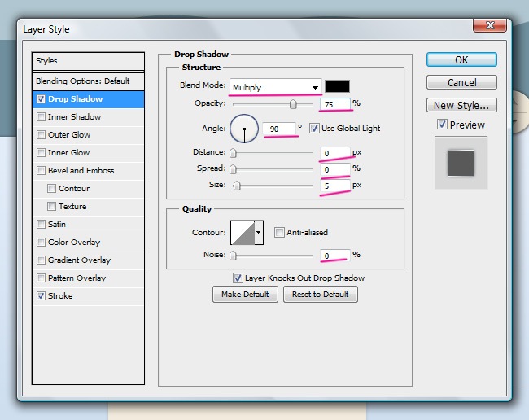Select the Bevel and Emboss style
The image size is (529, 420).
click(x=81, y=171)
